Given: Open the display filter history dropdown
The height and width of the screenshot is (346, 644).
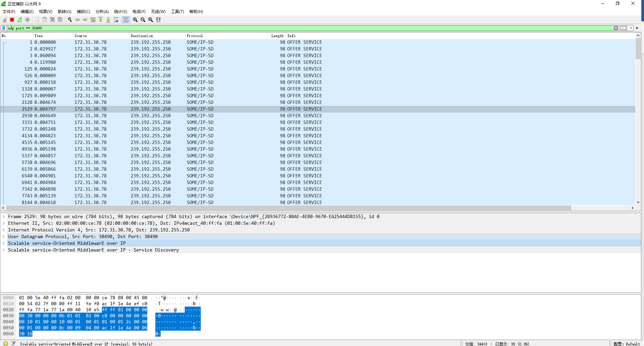Looking at the screenshot, I should 631,28.
